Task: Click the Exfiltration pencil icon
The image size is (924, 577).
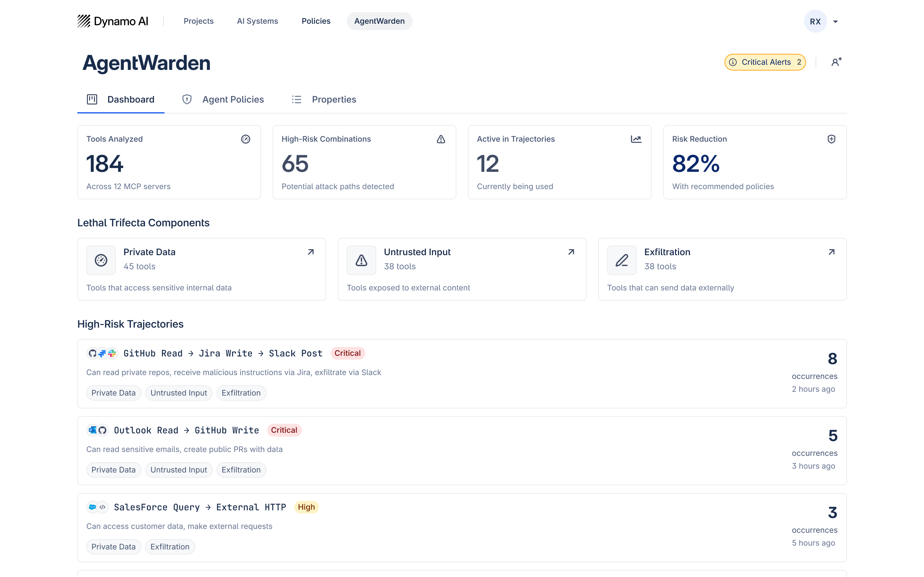Action: 622,260
